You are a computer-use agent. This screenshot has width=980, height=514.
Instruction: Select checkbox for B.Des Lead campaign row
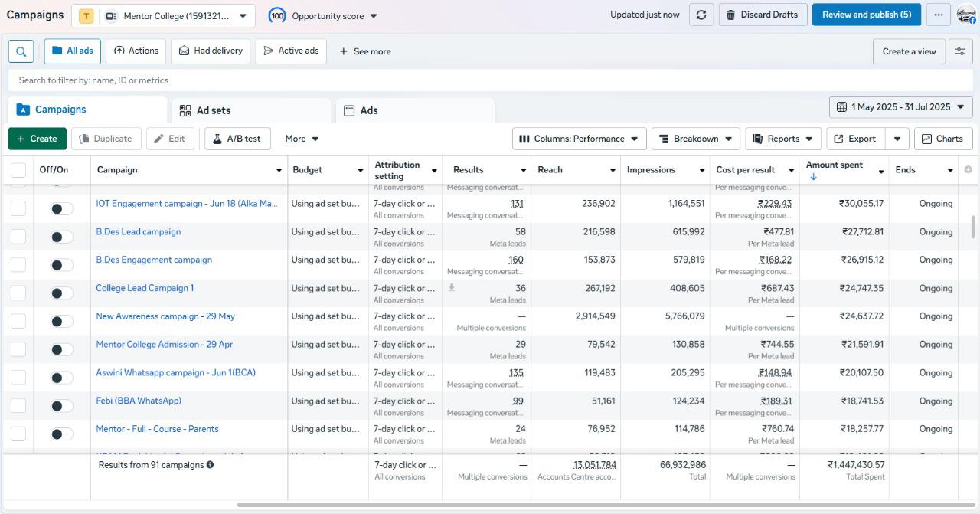pos(18,237)
